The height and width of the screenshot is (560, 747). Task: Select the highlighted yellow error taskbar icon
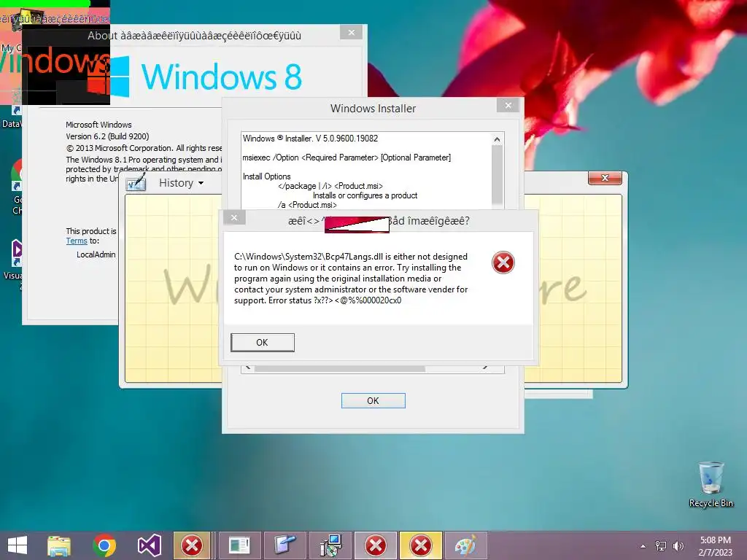point(421,545)
